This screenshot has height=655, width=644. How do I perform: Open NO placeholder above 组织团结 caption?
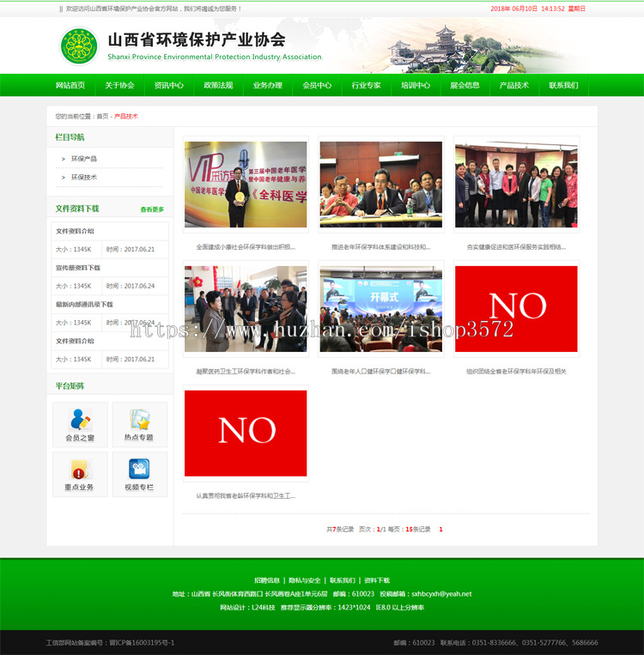coord(516,309)
